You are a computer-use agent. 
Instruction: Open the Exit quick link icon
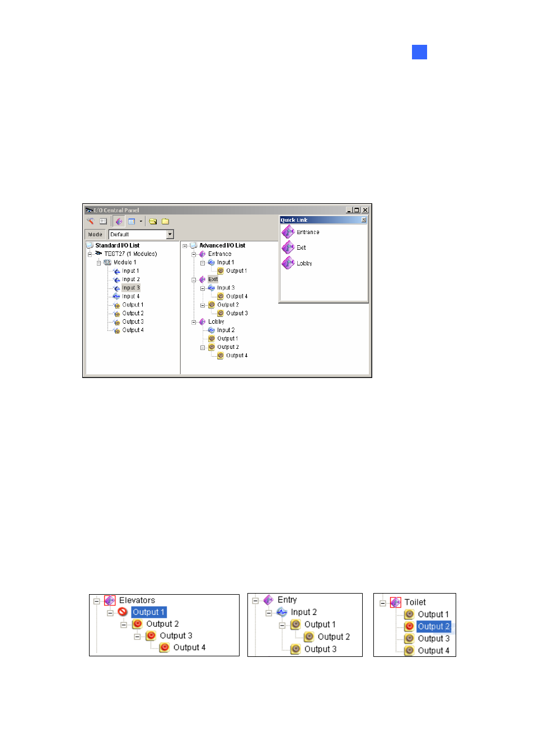288,248
